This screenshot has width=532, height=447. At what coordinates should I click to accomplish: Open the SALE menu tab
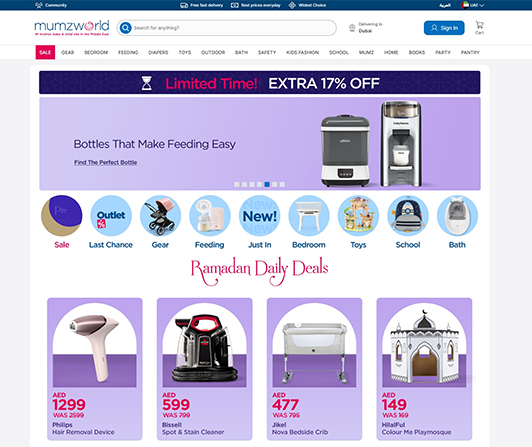pyautogui.click(x=45, y=52)
